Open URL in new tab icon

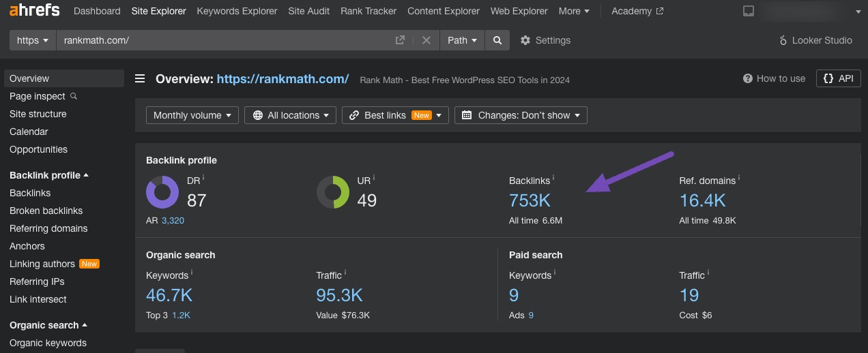401,40
